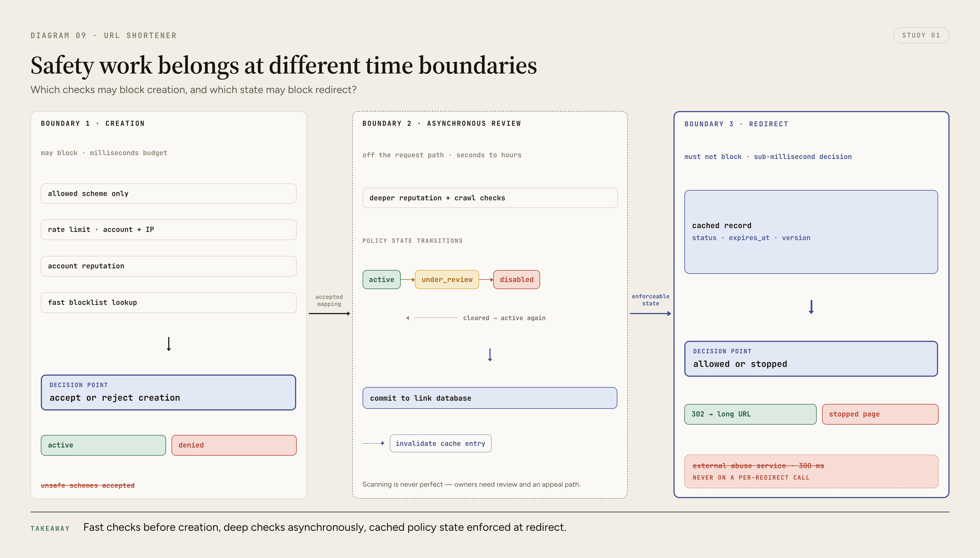Viewport: 980px width, 558px height.
Task: Click the 'accepted mapping' arrow label
Action: 329,301
